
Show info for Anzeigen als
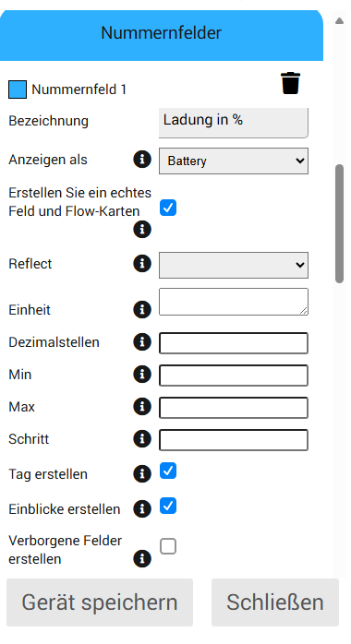(x=142, y=160)
